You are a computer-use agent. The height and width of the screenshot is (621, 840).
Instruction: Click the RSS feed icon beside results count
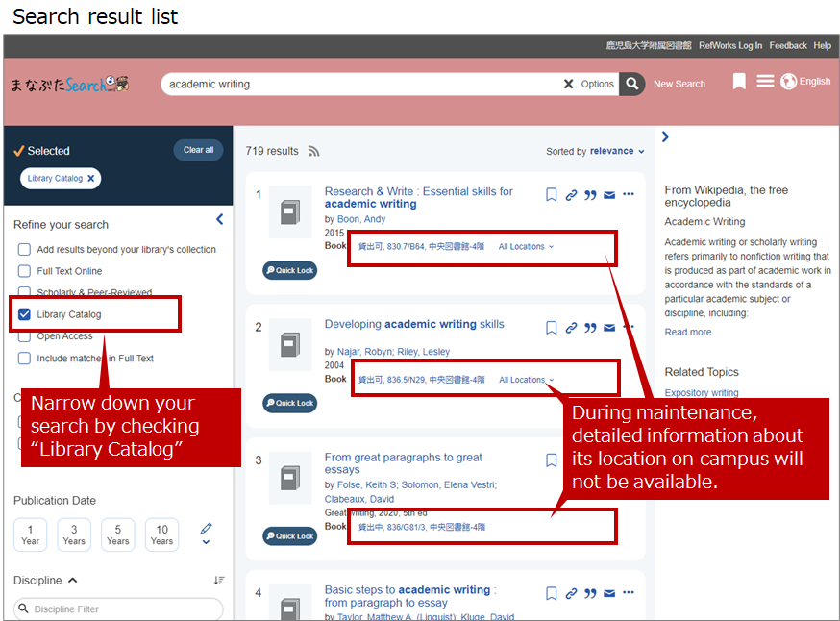pos(313,151)
